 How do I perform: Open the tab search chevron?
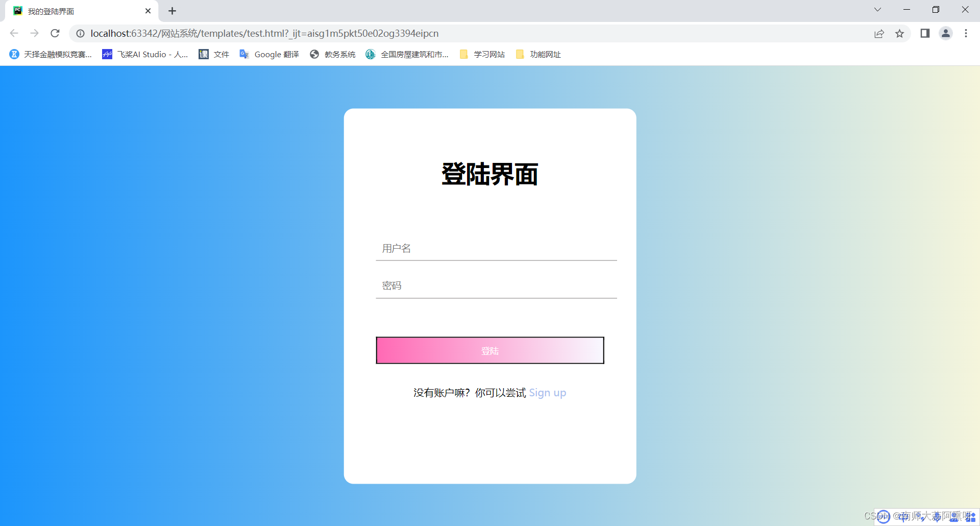point(877,9)
